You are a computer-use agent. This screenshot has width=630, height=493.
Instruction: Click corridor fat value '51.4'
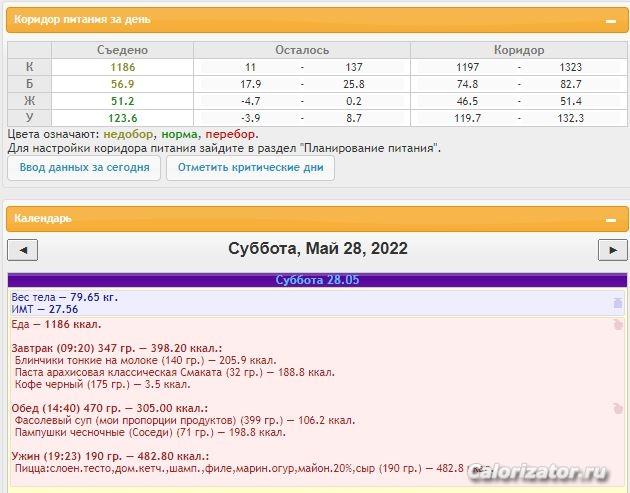[x=571, y=101]
